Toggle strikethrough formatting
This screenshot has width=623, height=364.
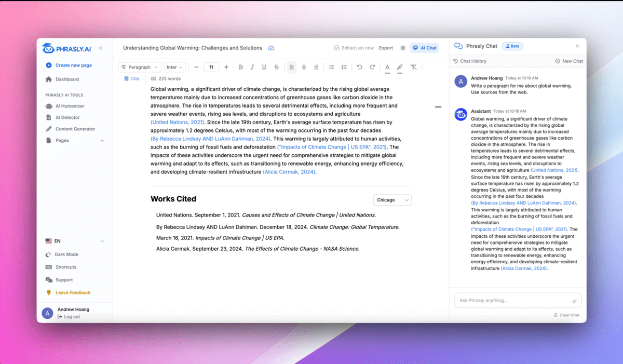tap(276, 67)
